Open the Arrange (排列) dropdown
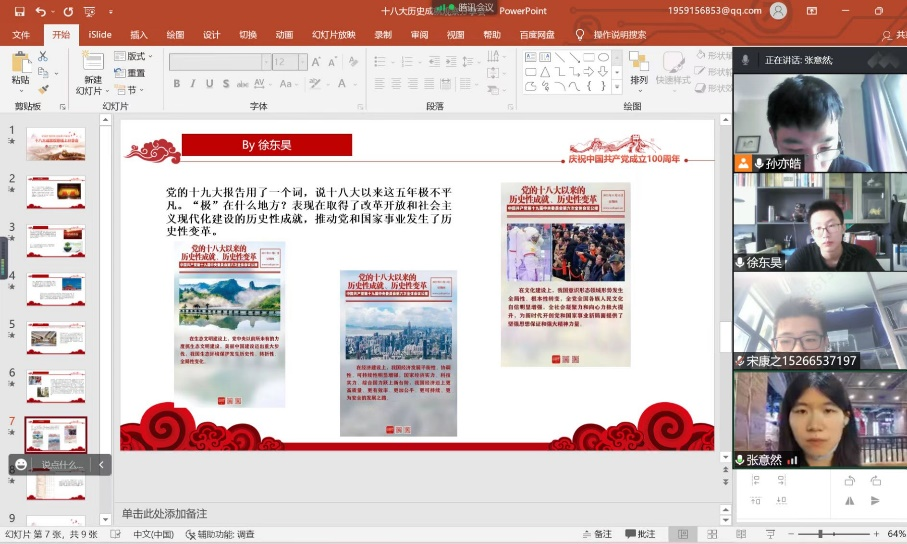The height and width of the screenshot is (544, 907). [639, 71]
